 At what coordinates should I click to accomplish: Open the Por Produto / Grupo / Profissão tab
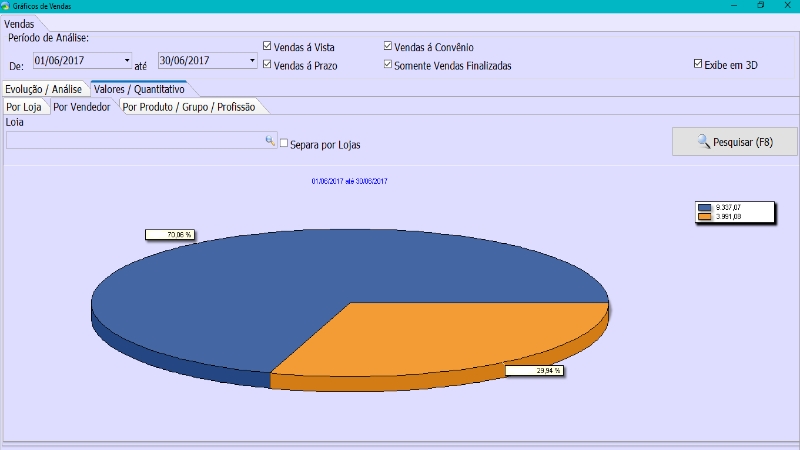click(189, 107)
